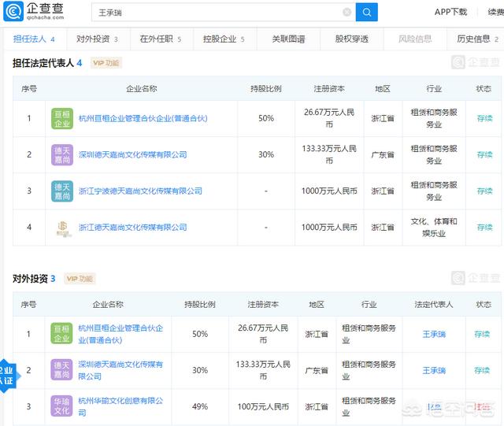The width and height of the screenshot is (504, 426).
Task: Click the 广东省 region cell in first table
Action: 383,155
